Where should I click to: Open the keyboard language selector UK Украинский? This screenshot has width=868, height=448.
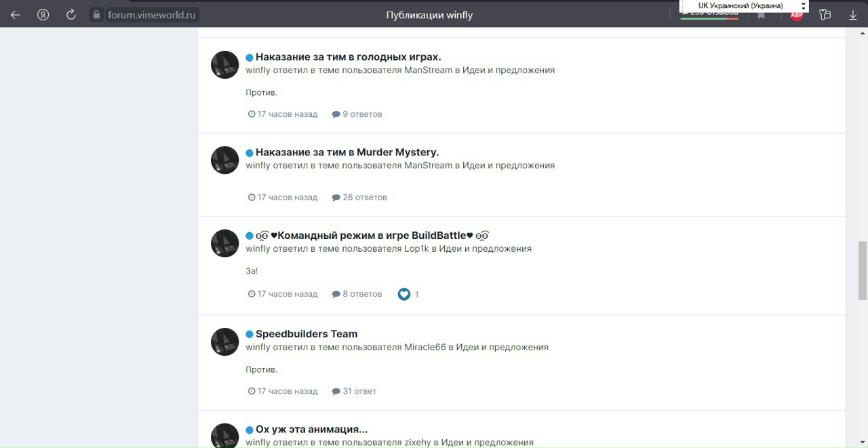click(x=744, y=5)
